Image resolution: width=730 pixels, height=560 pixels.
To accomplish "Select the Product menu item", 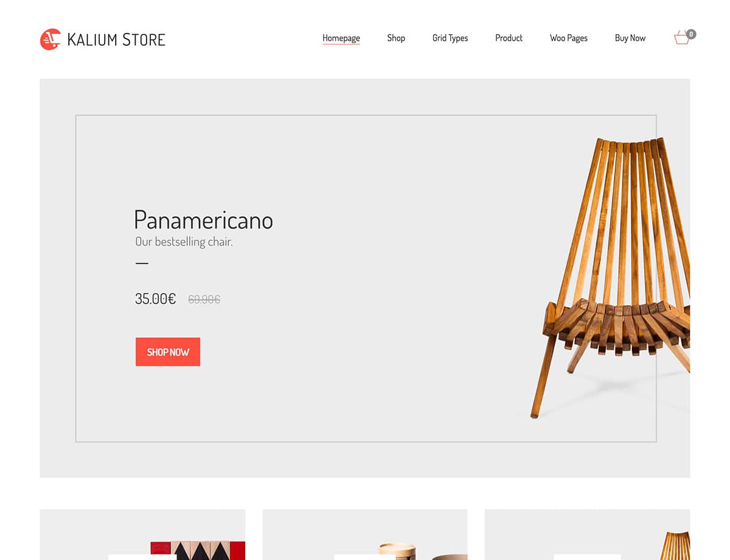I will pos(509,38).
